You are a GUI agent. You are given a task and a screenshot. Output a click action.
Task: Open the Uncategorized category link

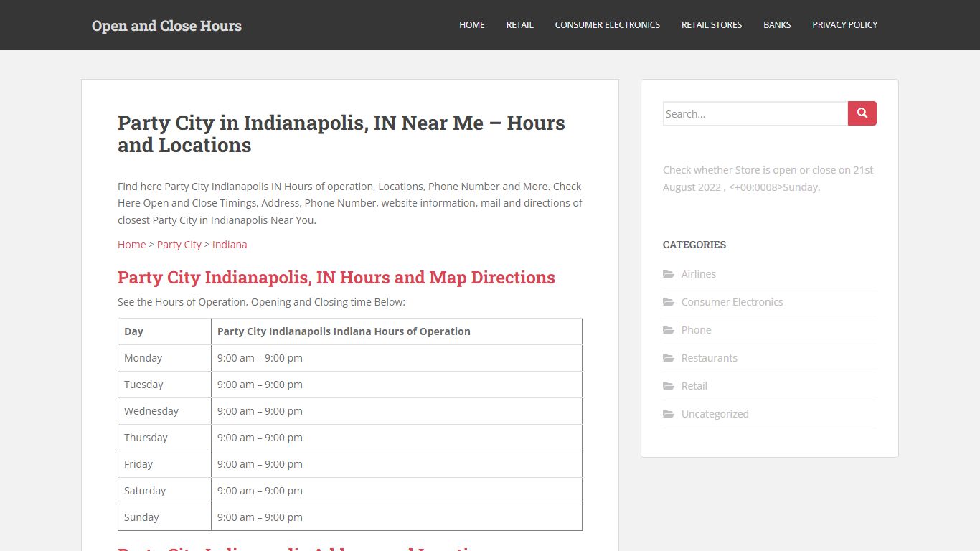[715, 414]
